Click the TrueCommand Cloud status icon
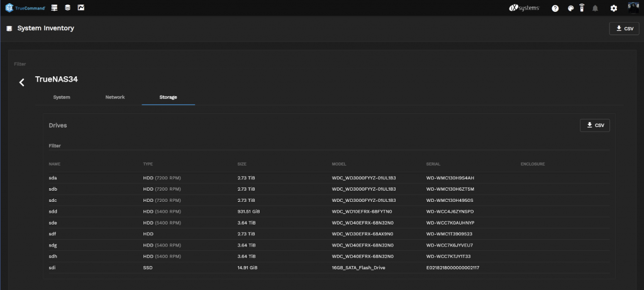 pyautogui.click(x=582, y=8)
